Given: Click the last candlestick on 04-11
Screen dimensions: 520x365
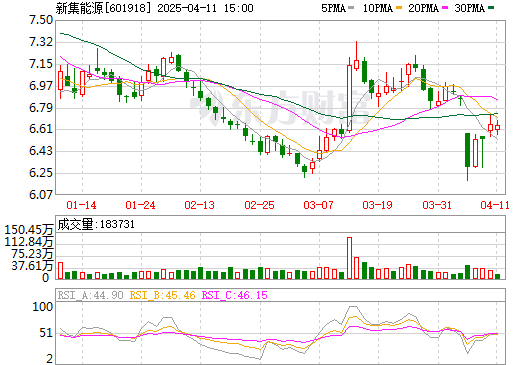Looking at the screenshot, I should (497, 128).
